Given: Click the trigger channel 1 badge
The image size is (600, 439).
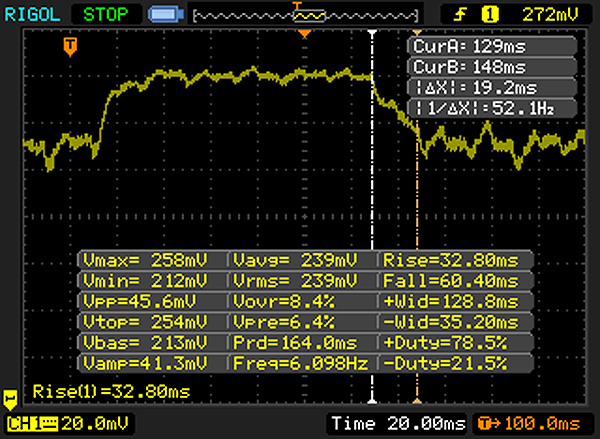Looking at the screenshot, I should (490, 15).
